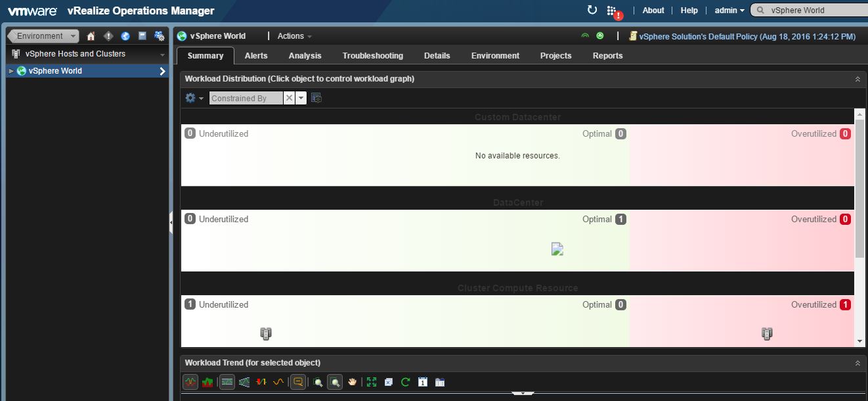Click the vSphere World search field
The width and height of the screenshot is (868, 401).
(x=814, y=11)
